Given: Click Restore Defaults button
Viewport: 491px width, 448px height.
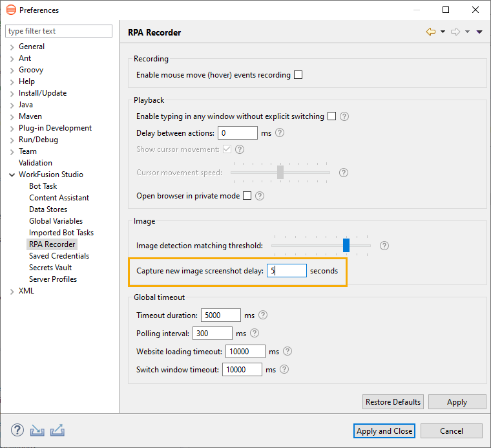Looking at the screenshot, I should pyautogui.click(x=393, y=402).
